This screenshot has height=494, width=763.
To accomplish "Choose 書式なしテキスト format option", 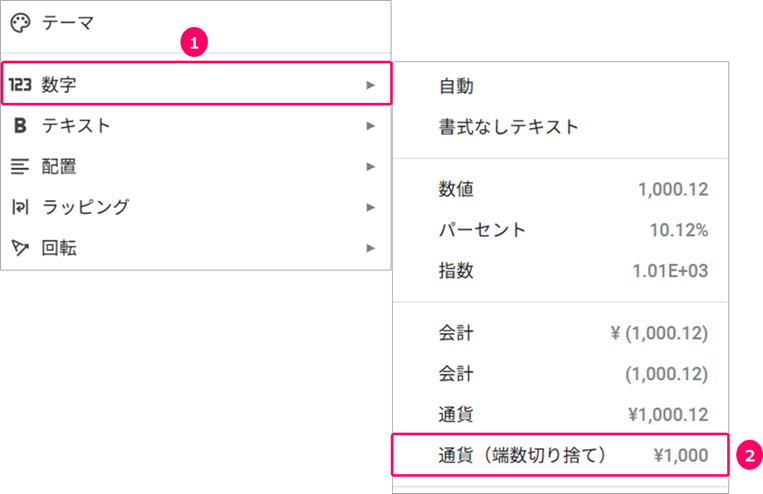I will click(560, 127).
